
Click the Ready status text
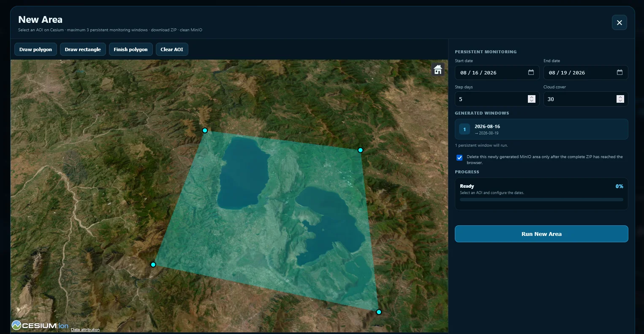point(467,186)
